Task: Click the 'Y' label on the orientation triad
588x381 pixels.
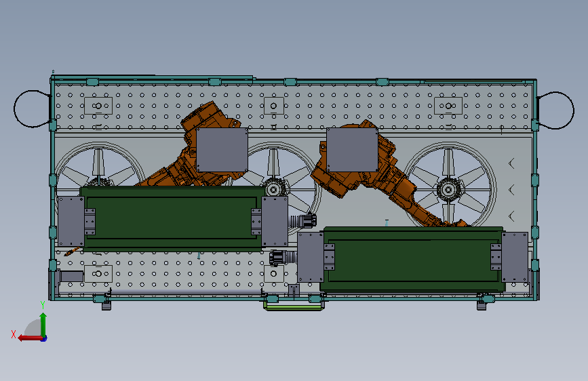Action: pyautogui.click(x=43, y=305)
